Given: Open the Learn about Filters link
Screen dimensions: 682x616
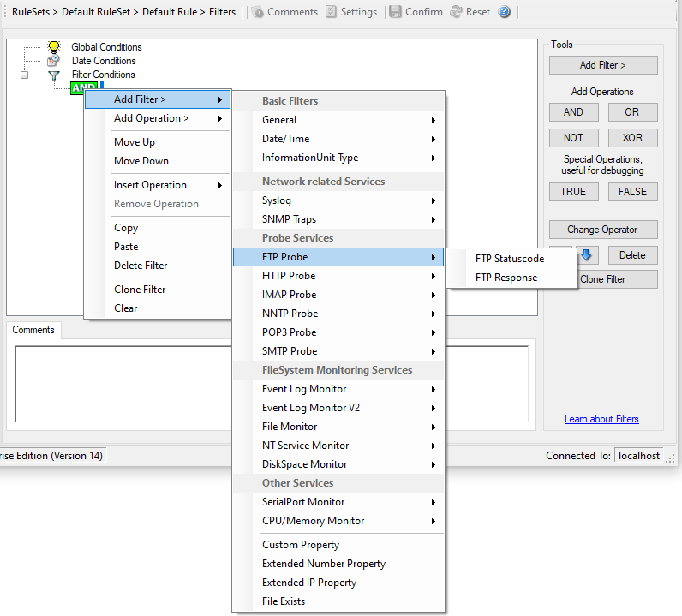Looking at the screenshot, I should (601, 419).
